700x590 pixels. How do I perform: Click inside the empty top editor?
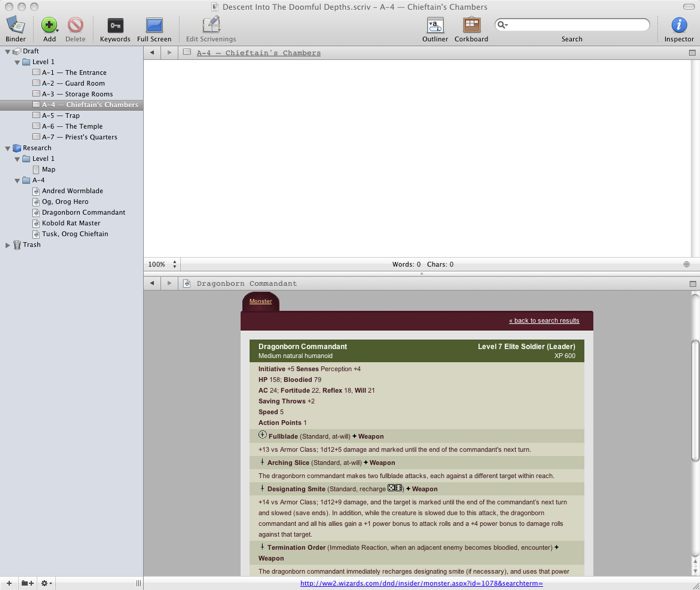(x=417, y=158)
